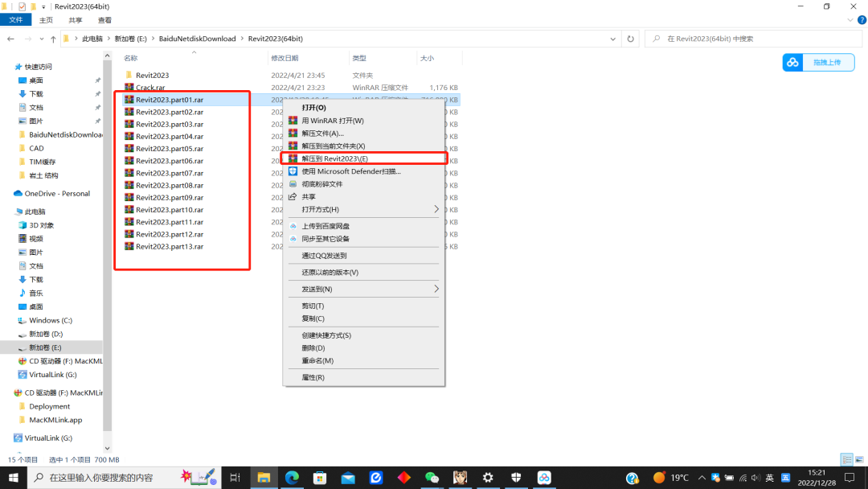Open the Revit2023 folder icon
The height and width of the screenshot is (489, 868).
[130, 75]
